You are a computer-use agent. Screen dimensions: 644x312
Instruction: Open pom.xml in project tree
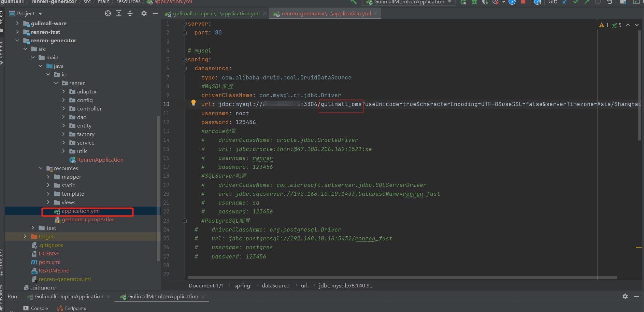(x=49, y=262)
